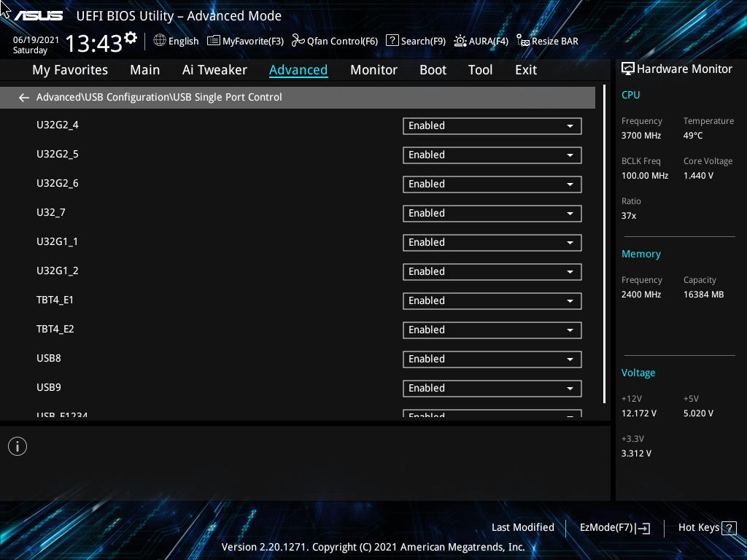Switch to EzMode

pyautogui.click(x=614, y=527)
